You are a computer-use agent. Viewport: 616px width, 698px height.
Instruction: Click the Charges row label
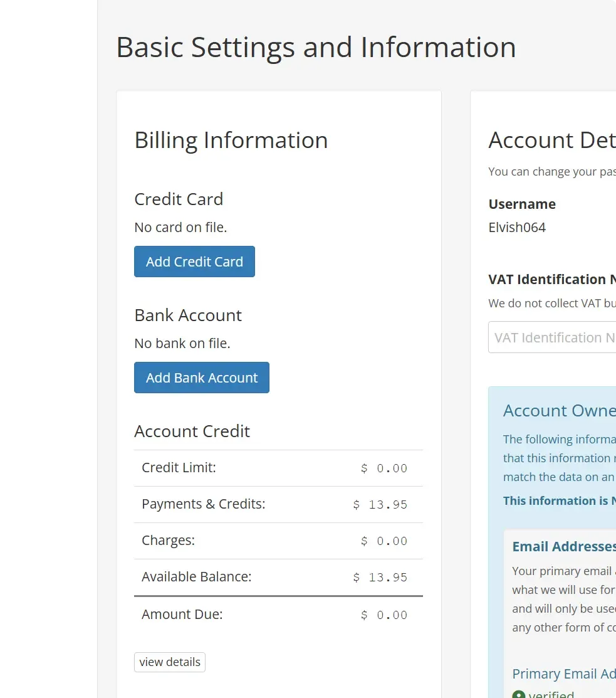tap(168, 541)
